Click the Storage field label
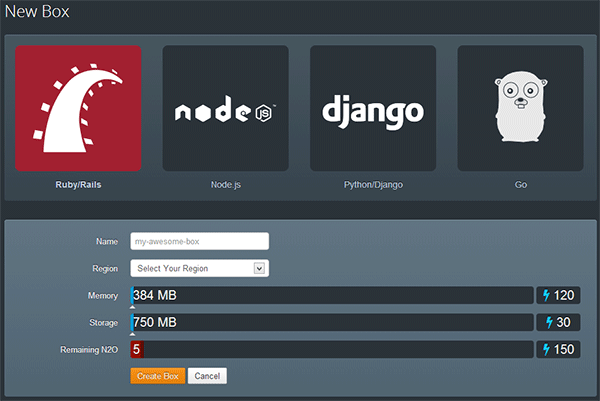Viewport: 600px width, 401px height. [x=103, y=323]
